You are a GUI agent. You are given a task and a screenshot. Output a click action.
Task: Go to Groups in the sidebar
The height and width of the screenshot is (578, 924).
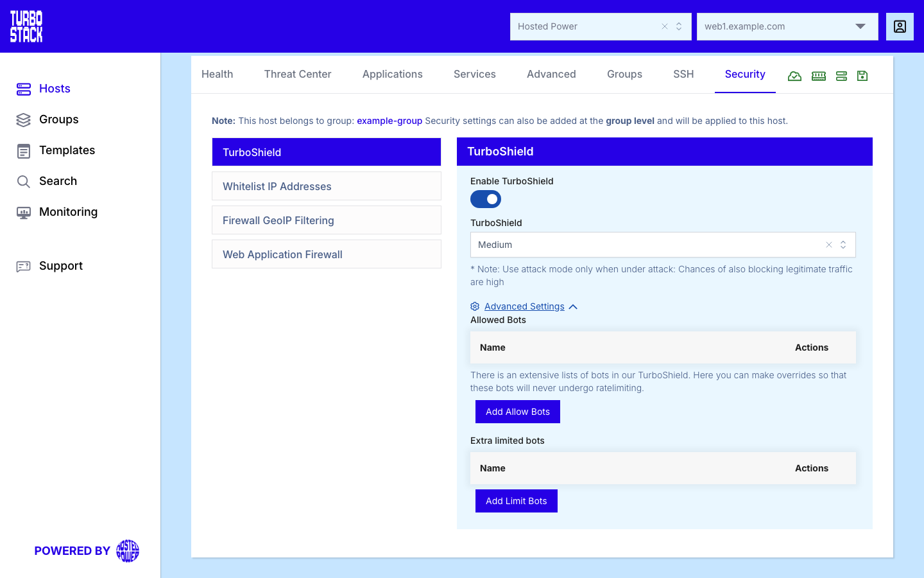(x=59, y=119)
